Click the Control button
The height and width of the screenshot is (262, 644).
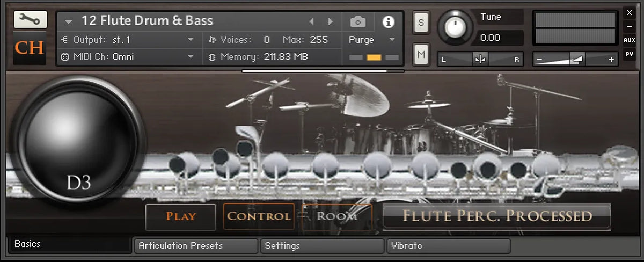[259, 216]
